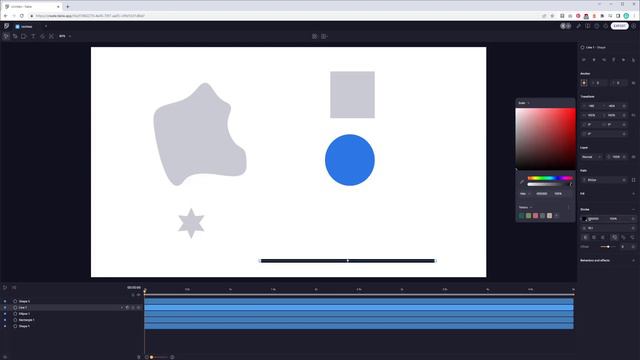Click the stroke color swatch
640x360 pixels.
[584, 219]
